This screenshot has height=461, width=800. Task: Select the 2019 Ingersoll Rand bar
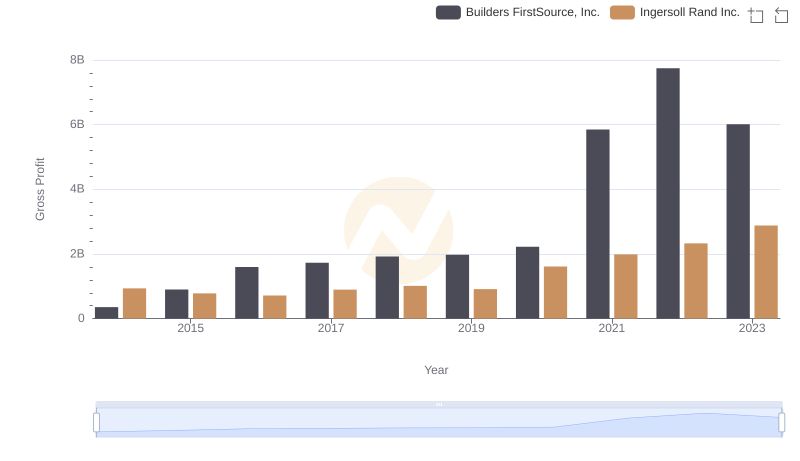pyautogui.click(x=485, y=304)
